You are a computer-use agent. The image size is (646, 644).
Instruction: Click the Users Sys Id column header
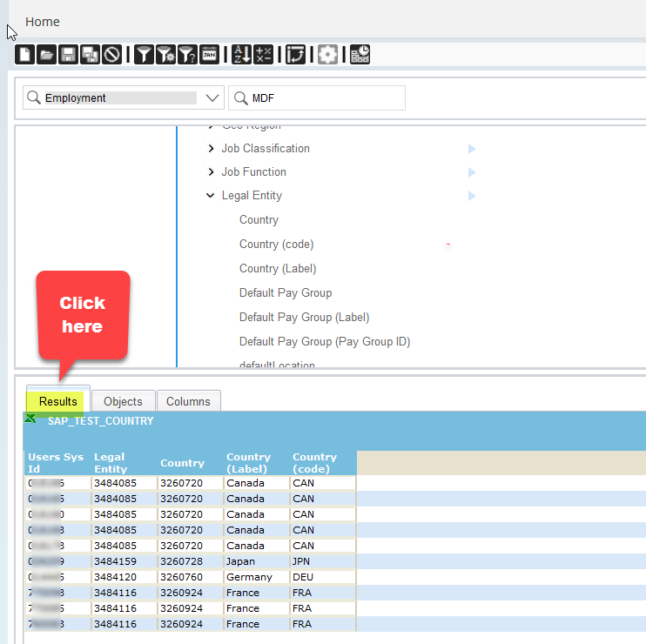(56, 463)
